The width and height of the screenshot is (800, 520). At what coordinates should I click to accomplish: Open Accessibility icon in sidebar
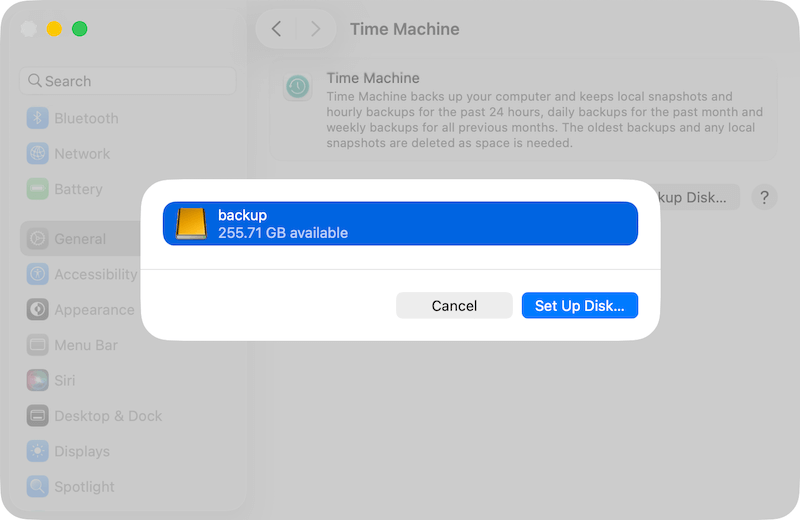point(37,274)
